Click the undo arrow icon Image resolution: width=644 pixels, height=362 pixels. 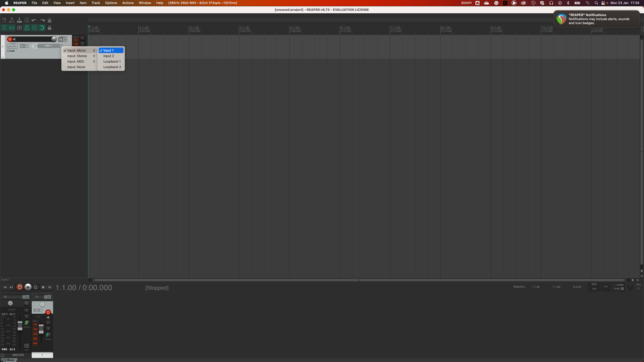(34, 20)
